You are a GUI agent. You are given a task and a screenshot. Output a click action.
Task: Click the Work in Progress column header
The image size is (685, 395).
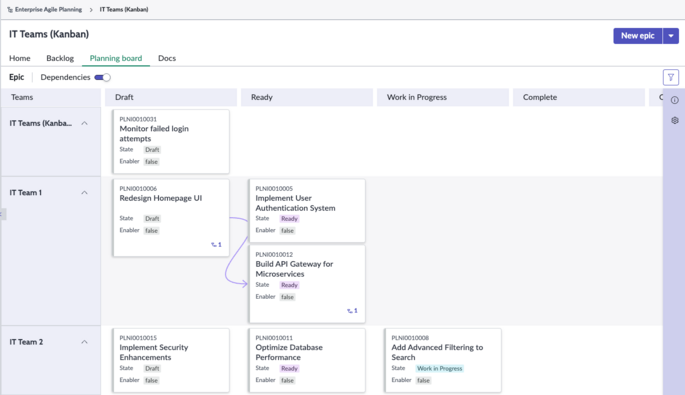tap(443, 97)
